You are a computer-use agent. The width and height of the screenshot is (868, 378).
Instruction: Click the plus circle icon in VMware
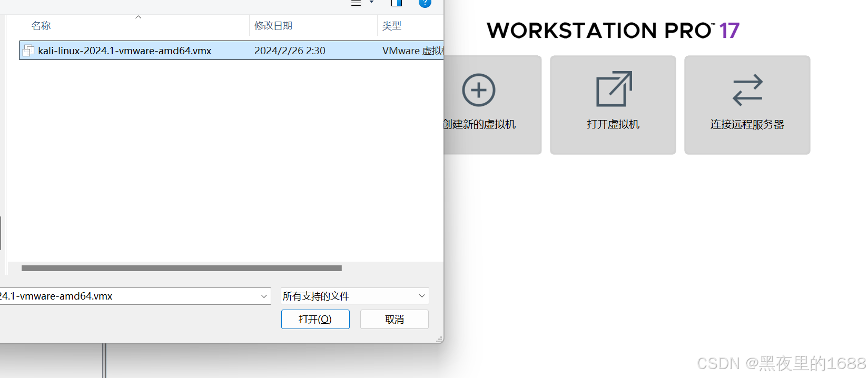tap(479, 90)
